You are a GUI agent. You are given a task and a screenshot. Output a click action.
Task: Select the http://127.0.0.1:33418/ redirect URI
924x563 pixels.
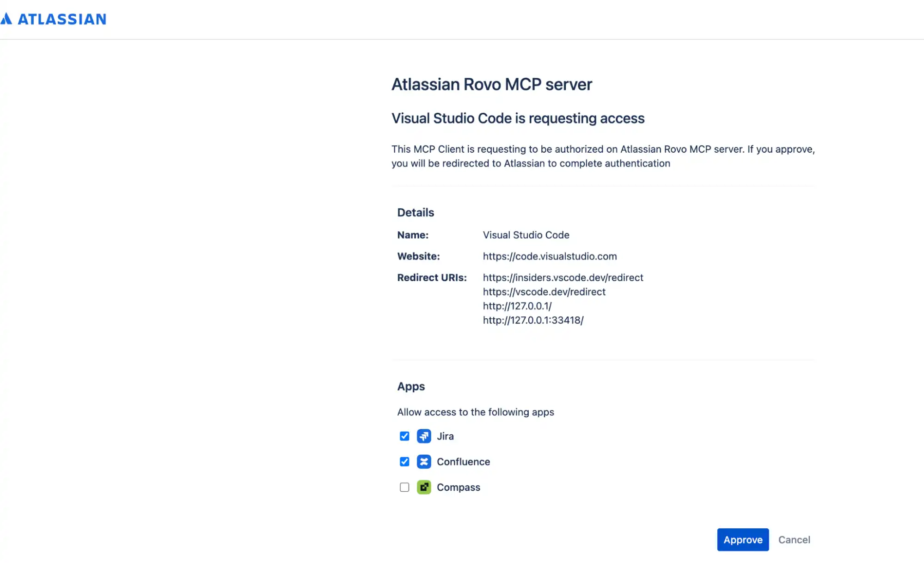tap(533, 320)
